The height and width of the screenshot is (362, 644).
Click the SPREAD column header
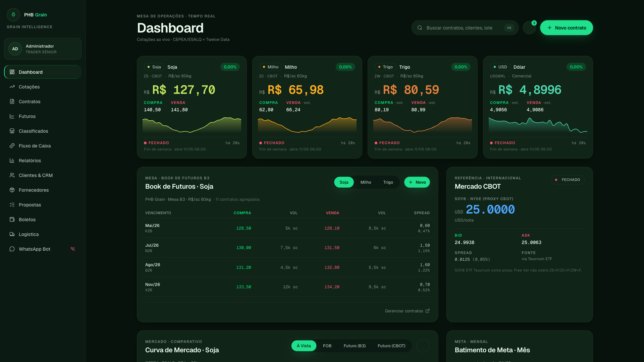point(422,213)
